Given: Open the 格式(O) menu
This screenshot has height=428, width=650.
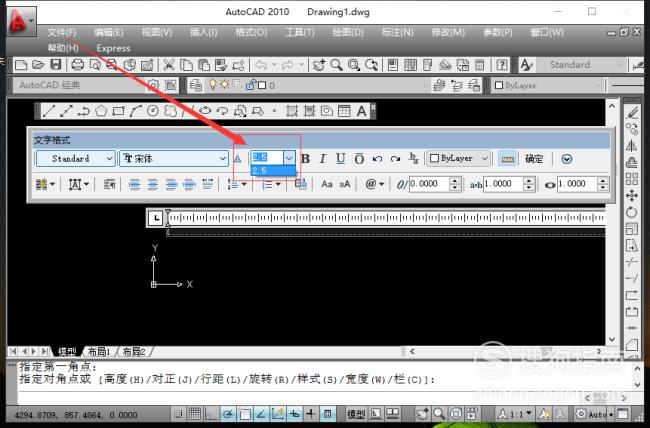Looking at the screenshot, I should coord(251,32).
